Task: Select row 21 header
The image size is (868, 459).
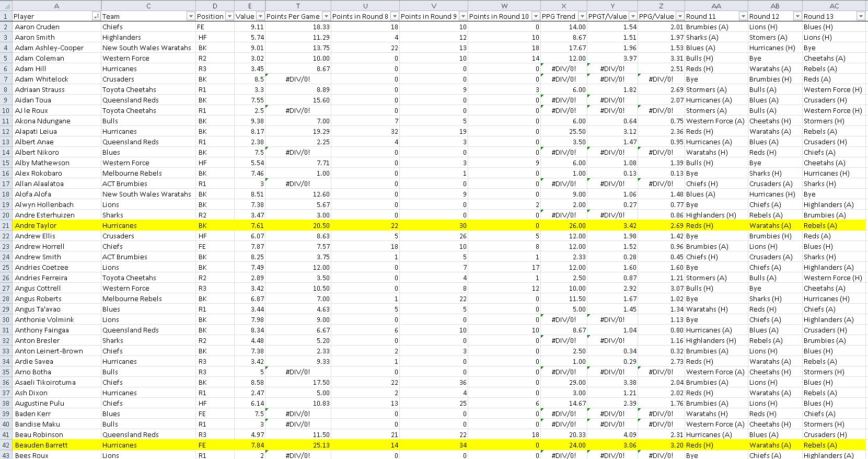Action: coord(6,225)
